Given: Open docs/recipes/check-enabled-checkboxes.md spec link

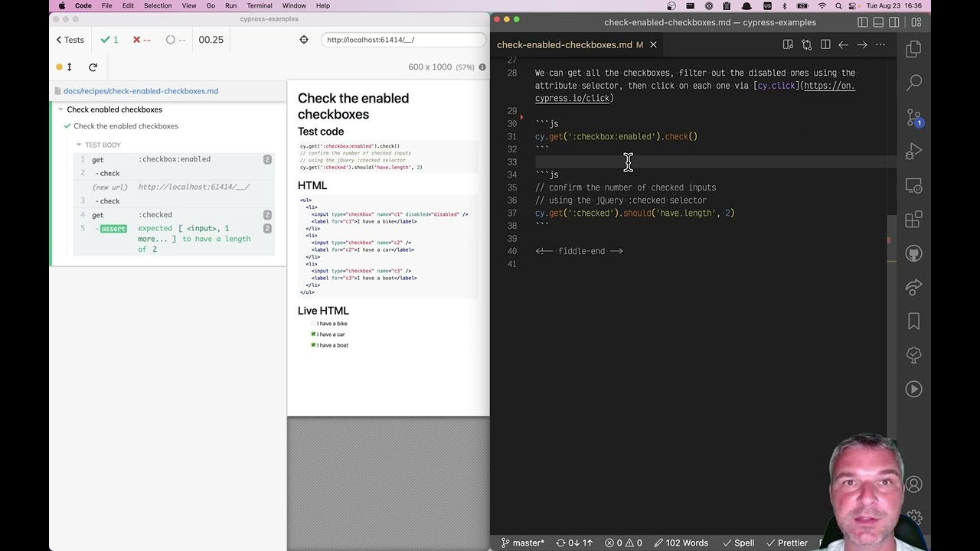Looking at the screenshot, I should [141, 91].
